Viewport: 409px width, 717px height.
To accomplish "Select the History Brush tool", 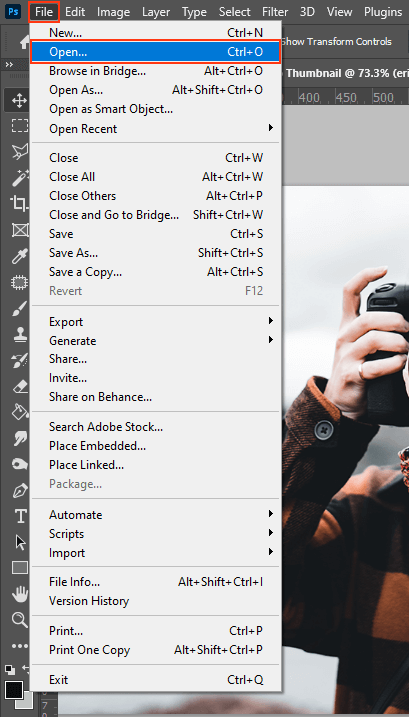I will 20,361.
